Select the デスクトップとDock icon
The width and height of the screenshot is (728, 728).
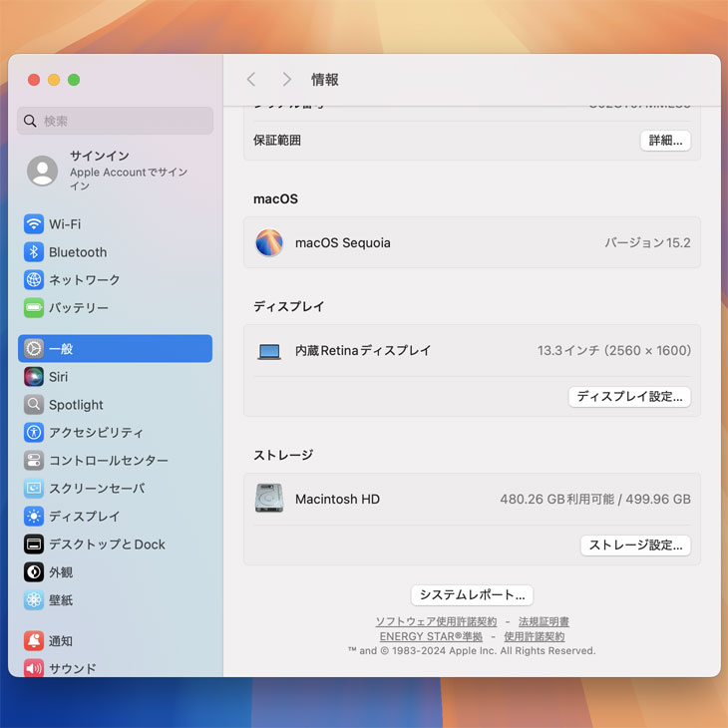[x=34, y=545]
